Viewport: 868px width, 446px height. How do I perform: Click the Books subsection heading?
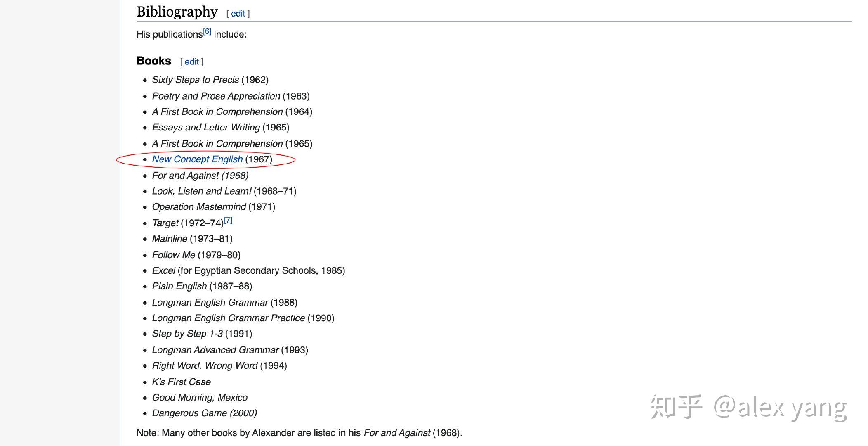(x=153, y=61)
